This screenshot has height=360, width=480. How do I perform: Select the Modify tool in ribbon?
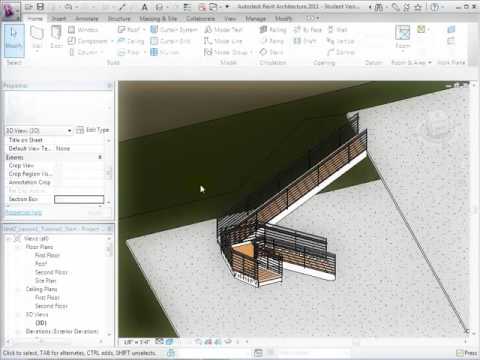(14, 41)
